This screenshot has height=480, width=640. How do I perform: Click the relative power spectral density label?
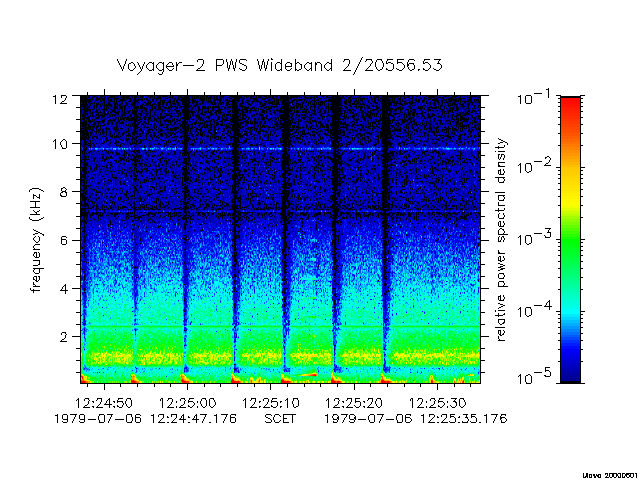point(501,240)
